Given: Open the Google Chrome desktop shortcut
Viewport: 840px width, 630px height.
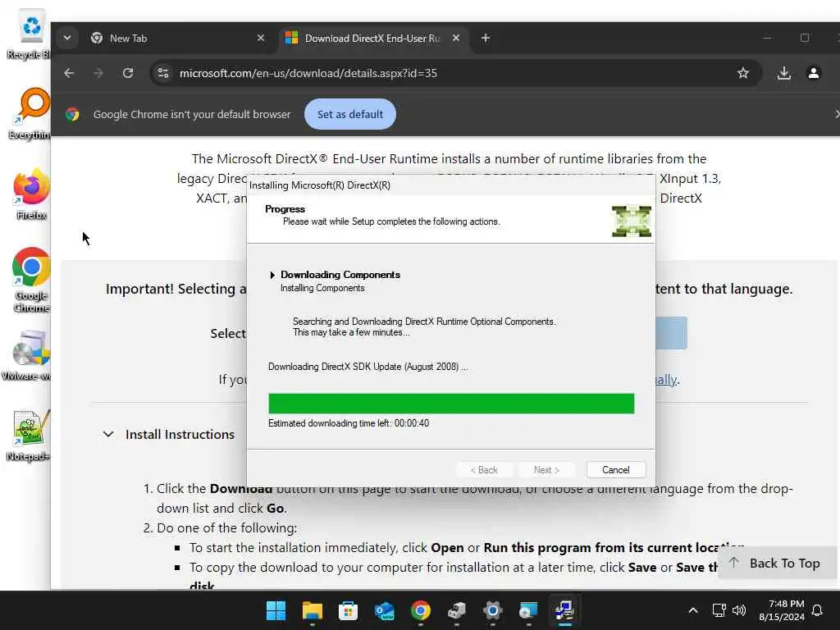Looking at the screenshot, I should [x=31, y=280].
